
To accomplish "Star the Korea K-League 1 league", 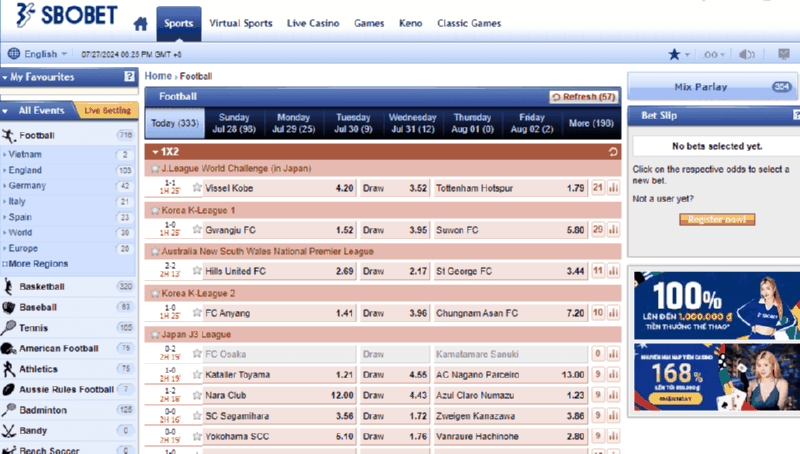I will click(x=154, y=210).
